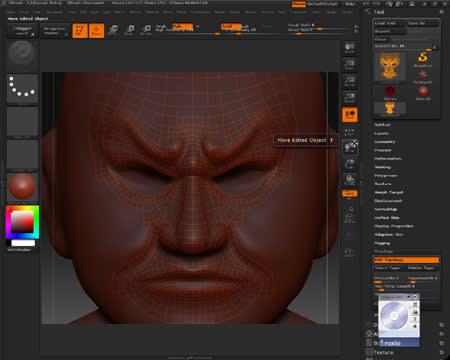Select the orange demon head tool thumbnail
The width and height of the screenshot is (450, 360).
click(x=390, y=66)
